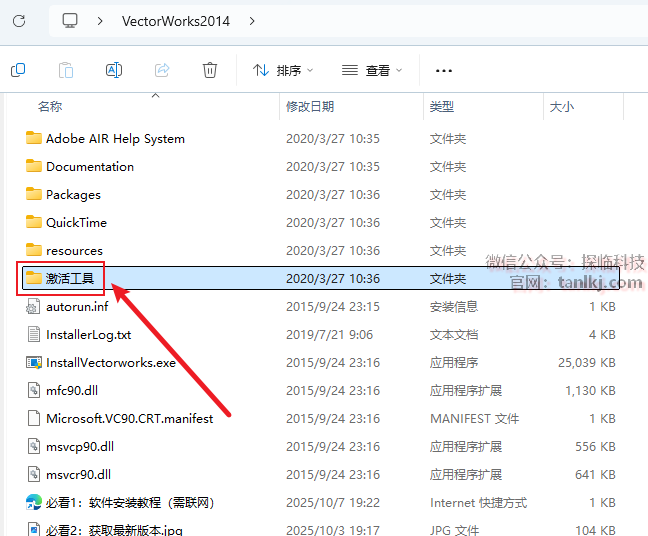
Task: Click the 文本文档 type cell
Action: coord(454,335)
